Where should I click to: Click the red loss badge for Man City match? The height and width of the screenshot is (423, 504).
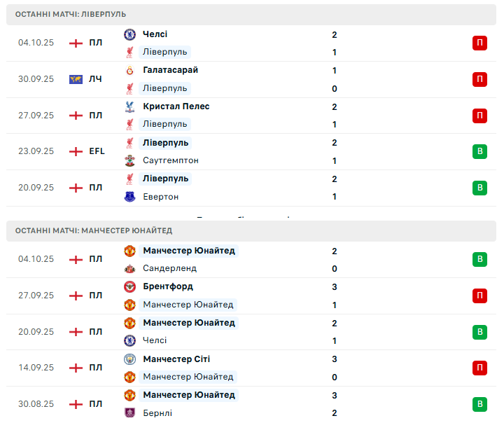pyautogui.click(x=479, y=368)
